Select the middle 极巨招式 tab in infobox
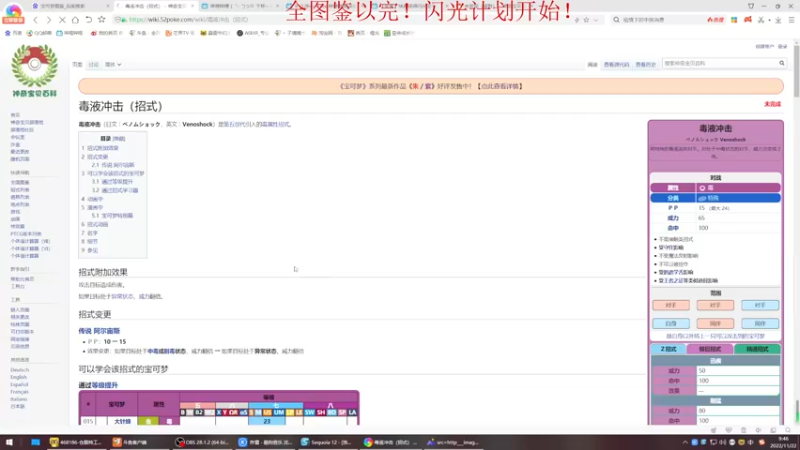 click(710, 349)
